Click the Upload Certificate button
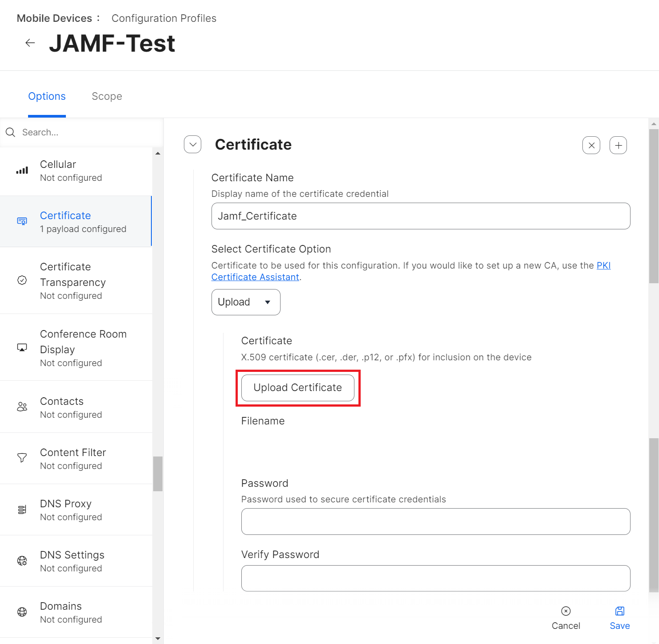Image resolution: width=659 pixels, height=644 pixels. [x=297, y=387]
